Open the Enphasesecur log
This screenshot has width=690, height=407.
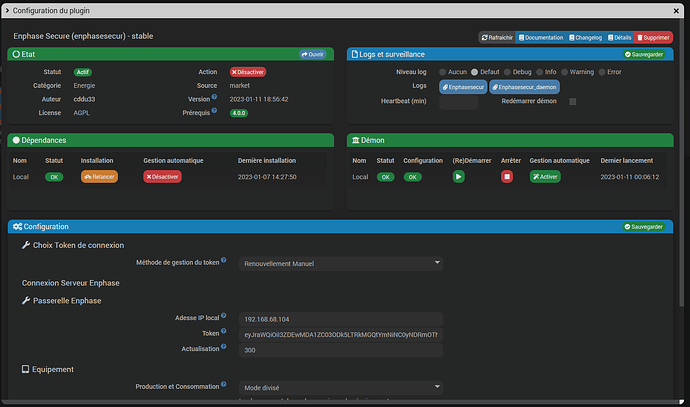click(463, 87)
